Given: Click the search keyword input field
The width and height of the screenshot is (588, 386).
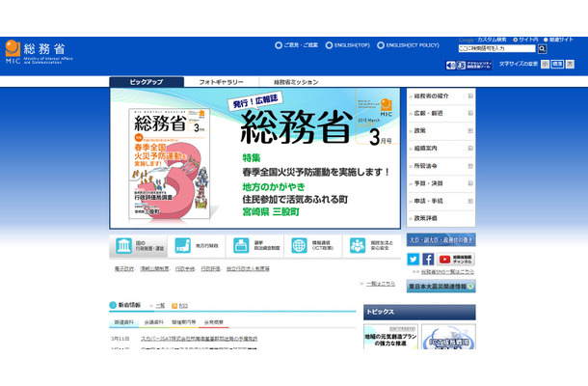Looking at the screenshot, I should click(496, 48).
